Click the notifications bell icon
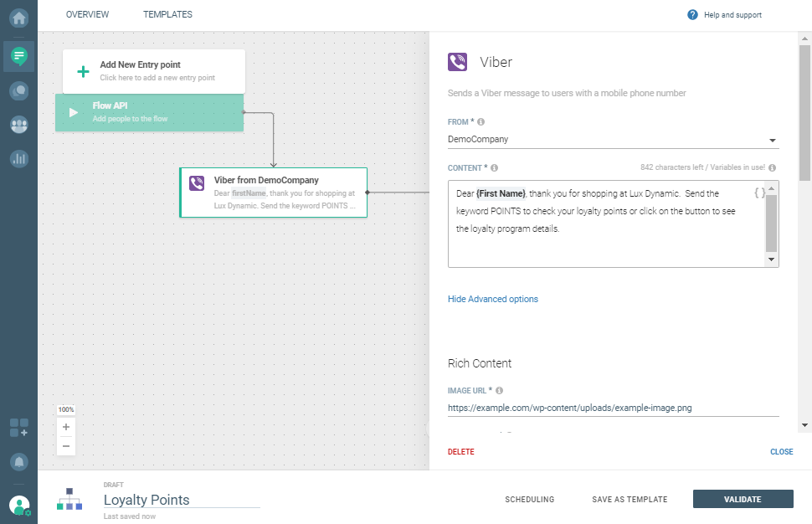The image size is (812, 524). pos(18,461)
